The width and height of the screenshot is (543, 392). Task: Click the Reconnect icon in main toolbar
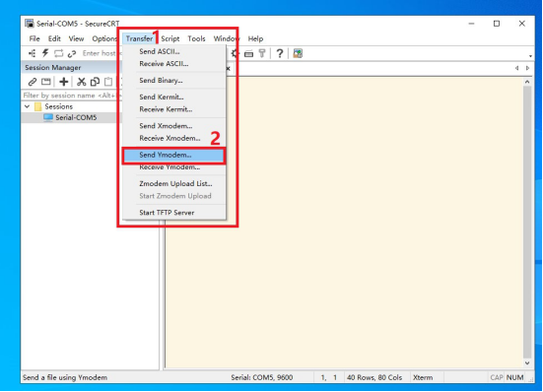[58, 53]
